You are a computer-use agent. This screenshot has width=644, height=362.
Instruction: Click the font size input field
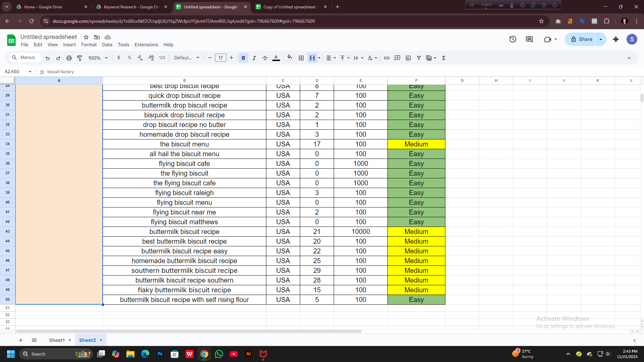pos(220,58)
